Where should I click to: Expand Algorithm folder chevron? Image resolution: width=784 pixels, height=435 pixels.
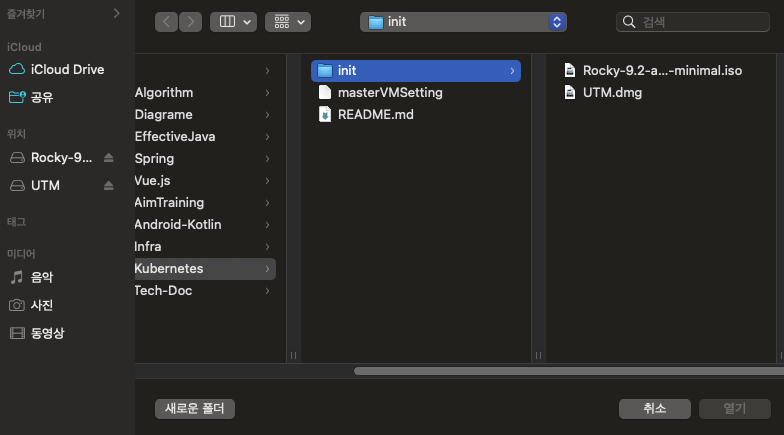click(x=268, y=93)
